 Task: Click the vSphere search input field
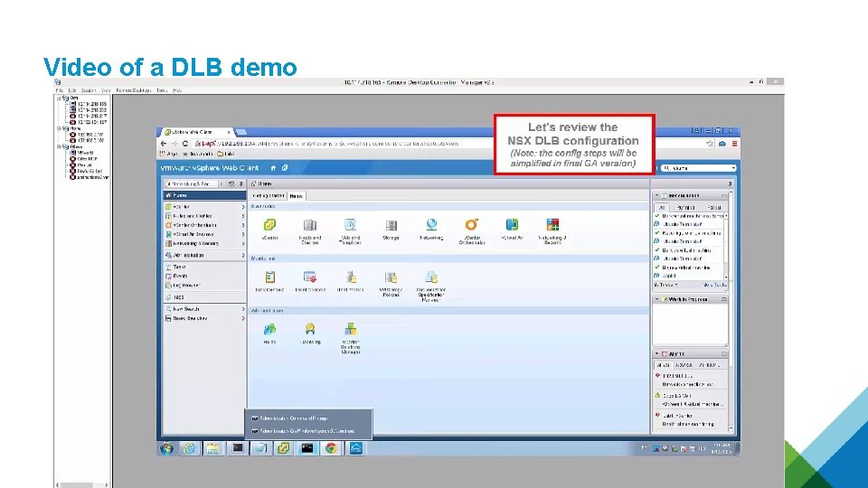coord(700,168)
